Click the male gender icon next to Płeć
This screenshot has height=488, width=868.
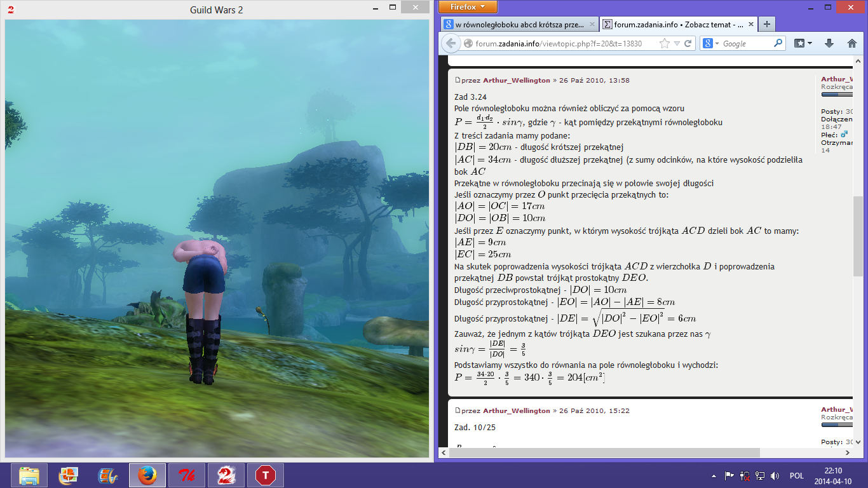[844, 135]
